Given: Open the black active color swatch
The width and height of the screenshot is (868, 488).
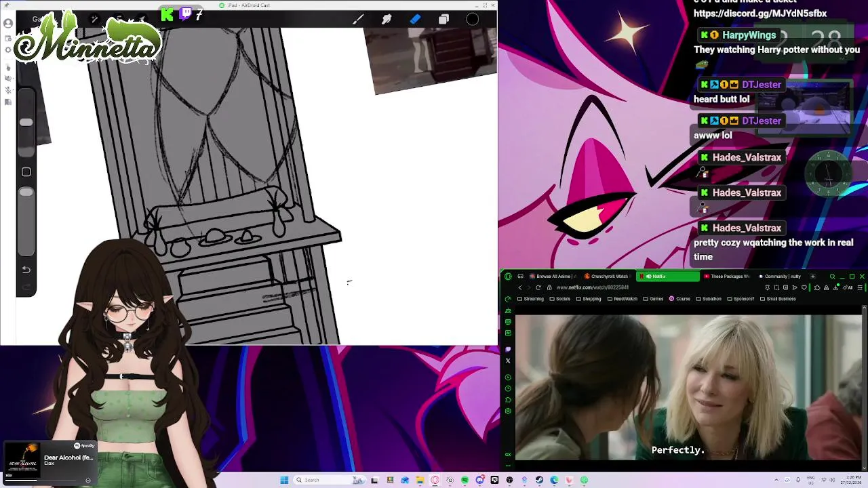Looking at the screenshot, I should click(473, 20).
